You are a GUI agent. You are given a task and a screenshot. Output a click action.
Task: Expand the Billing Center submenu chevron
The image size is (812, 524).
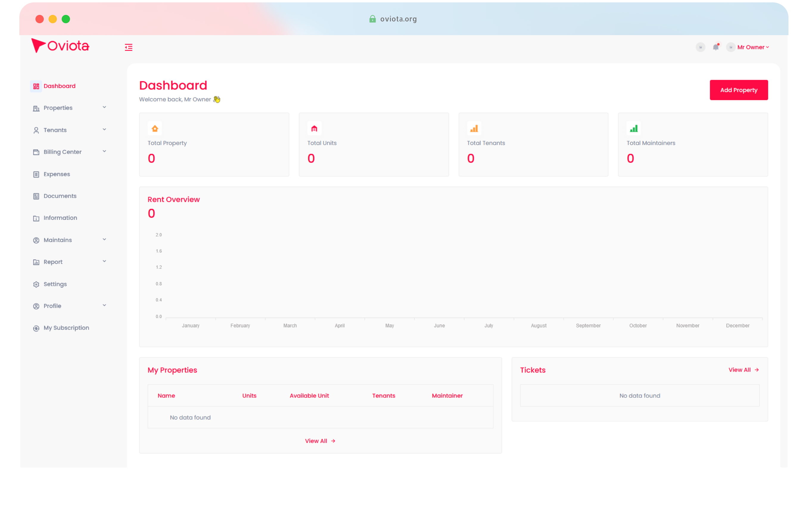105,152
